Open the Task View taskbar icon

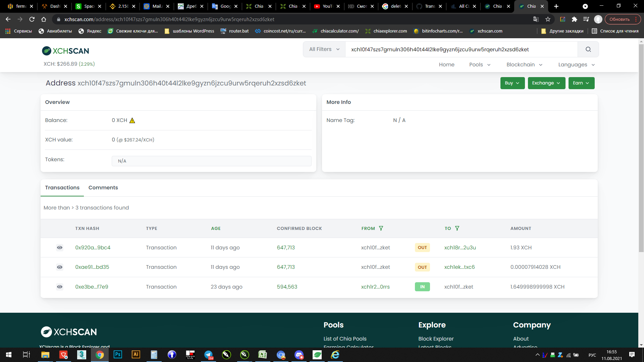[26, 355]
